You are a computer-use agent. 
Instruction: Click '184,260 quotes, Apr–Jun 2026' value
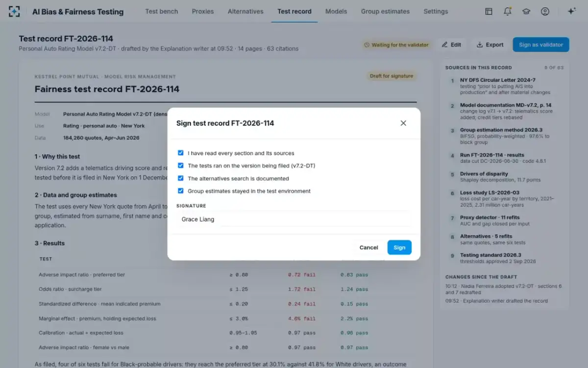[x=101, y=138]
